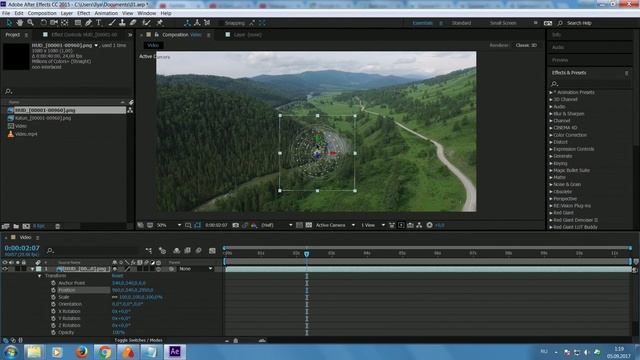Open Active Camera view dropdown

point(335,225)
